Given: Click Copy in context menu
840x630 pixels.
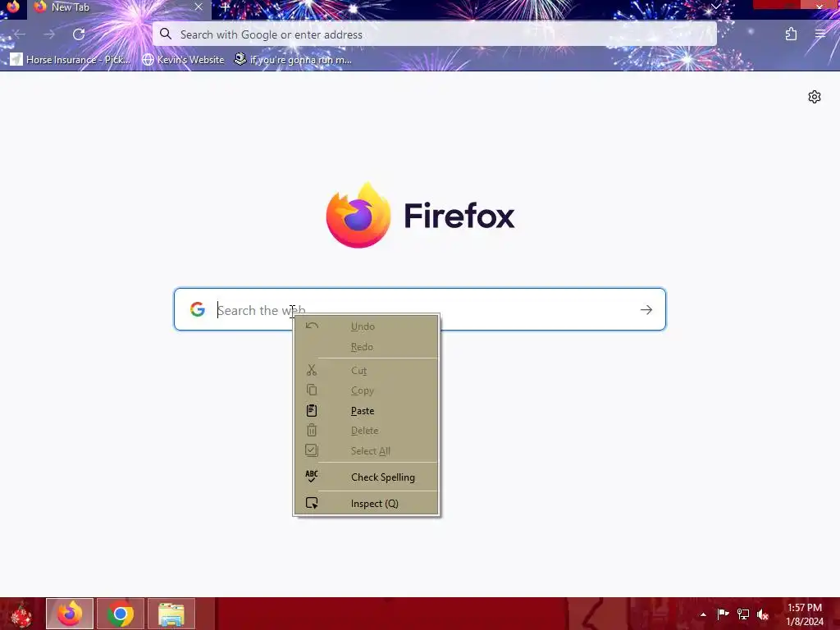Looking at the screenshot, I should [x=367, y=390].
